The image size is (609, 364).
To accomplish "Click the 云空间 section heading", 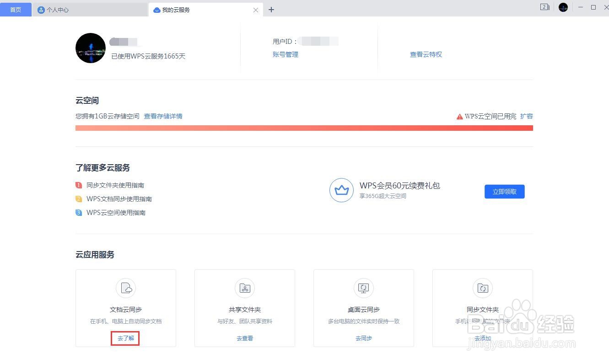I will coord(87,101).
